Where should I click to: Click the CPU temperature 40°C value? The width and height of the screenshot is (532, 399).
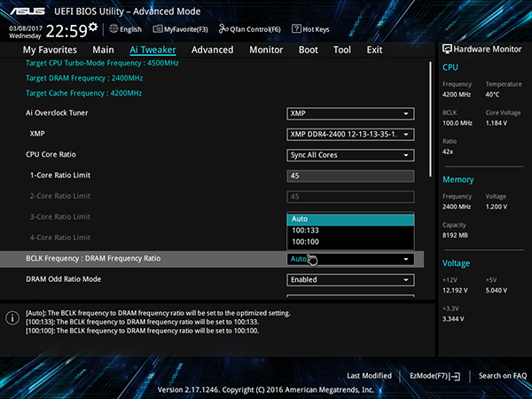tap(492, 95)
